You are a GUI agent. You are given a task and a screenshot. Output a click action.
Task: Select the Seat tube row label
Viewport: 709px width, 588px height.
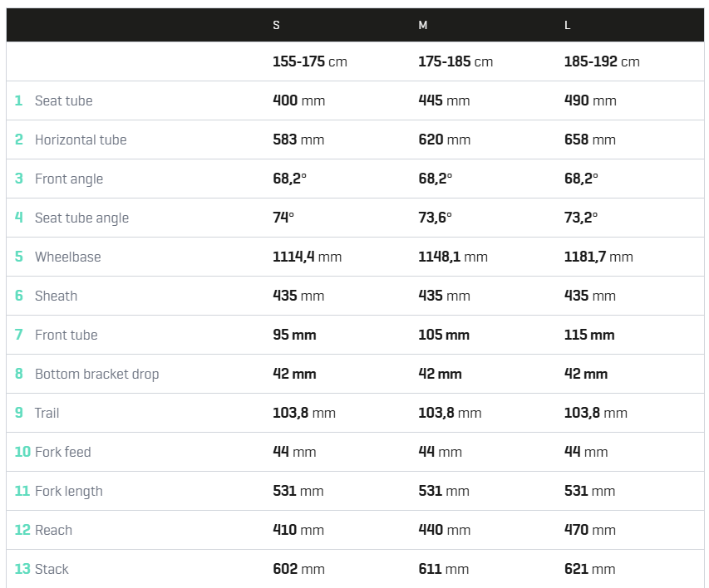(x=64, y=100)
